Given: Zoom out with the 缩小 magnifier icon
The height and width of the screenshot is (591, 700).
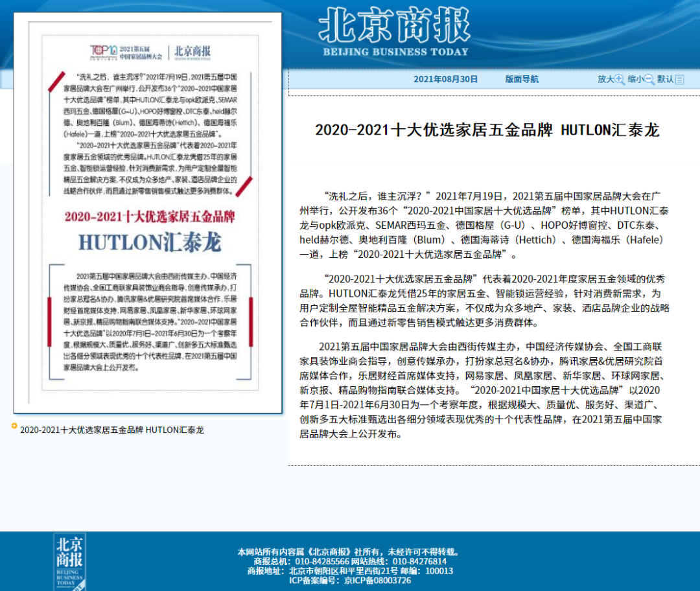Looking at the screenshot, I should (x=649, y=78).
